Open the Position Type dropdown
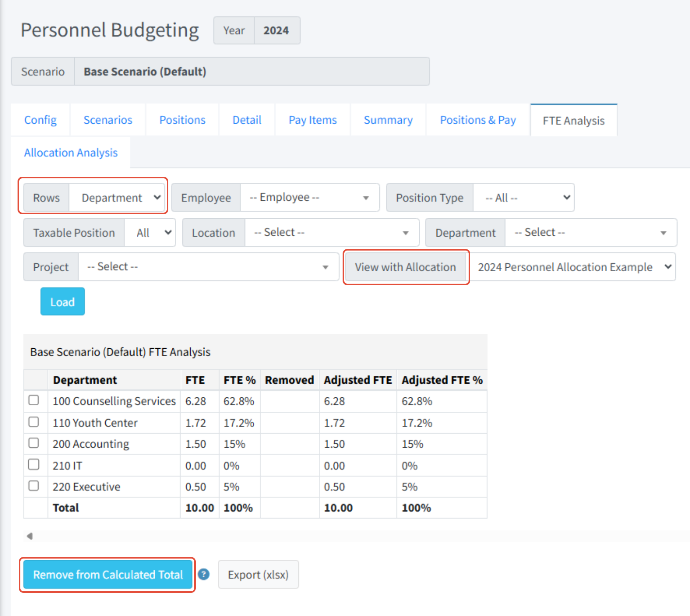The width and height of the screenshot is (690, 616). tap(523, 197)
